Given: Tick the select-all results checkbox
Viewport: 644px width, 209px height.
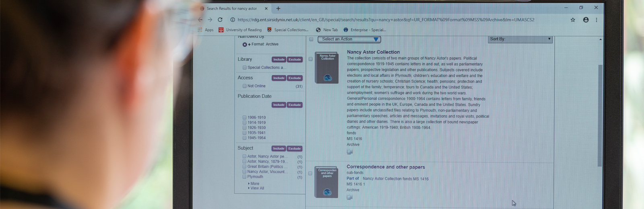Looking at the screenshot, I should 311,39.
